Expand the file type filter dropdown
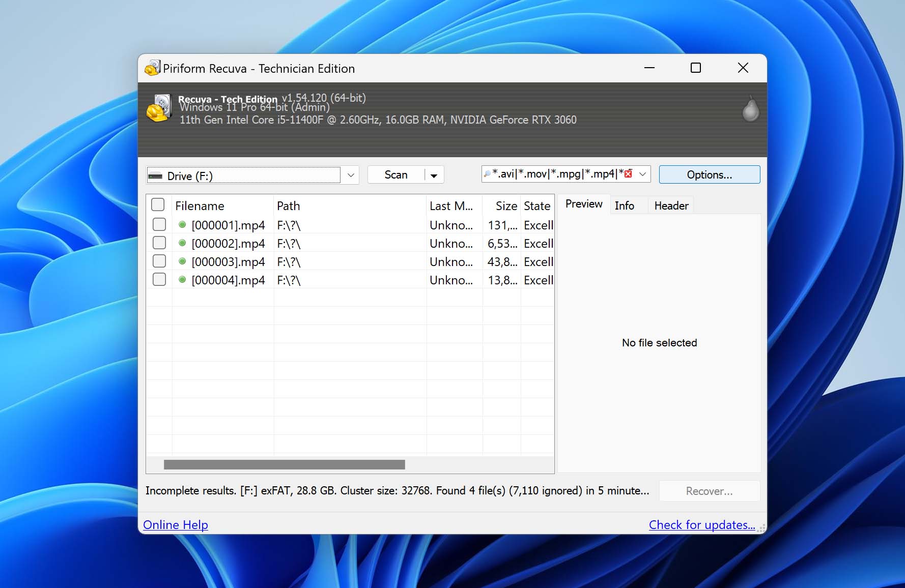Screen dimensions: 905x588 pyautogui.click(x=643, y=174)
